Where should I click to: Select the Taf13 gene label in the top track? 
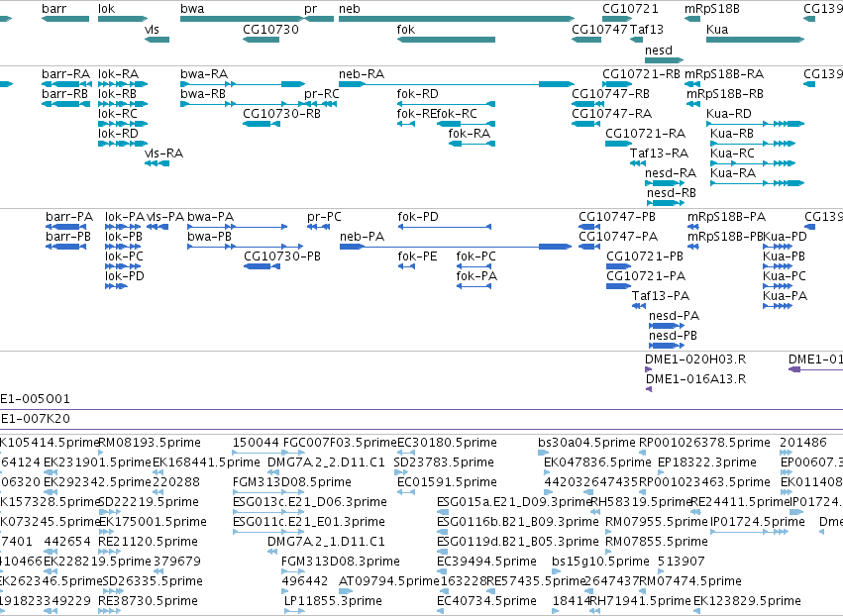[x=646, y=29]
